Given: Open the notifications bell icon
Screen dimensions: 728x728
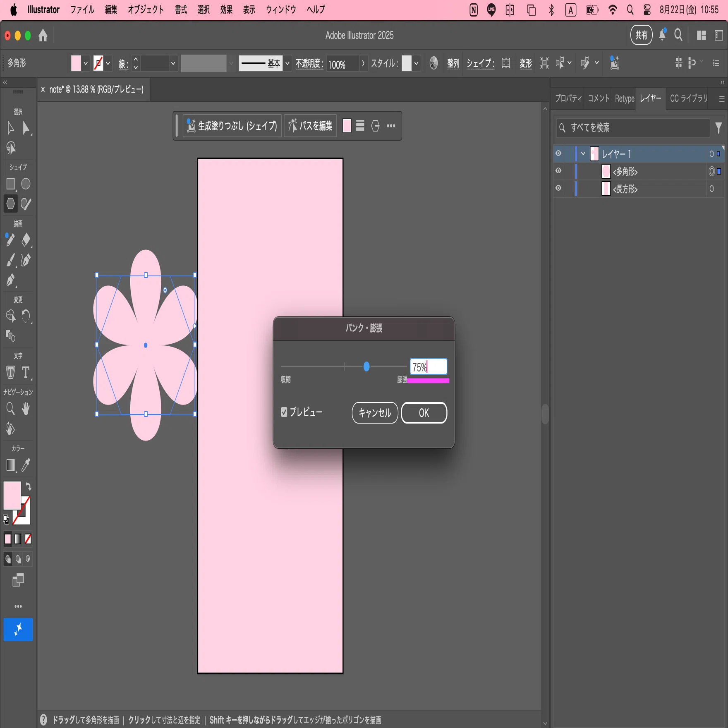Looking at the screenshot, I should 663,35.
